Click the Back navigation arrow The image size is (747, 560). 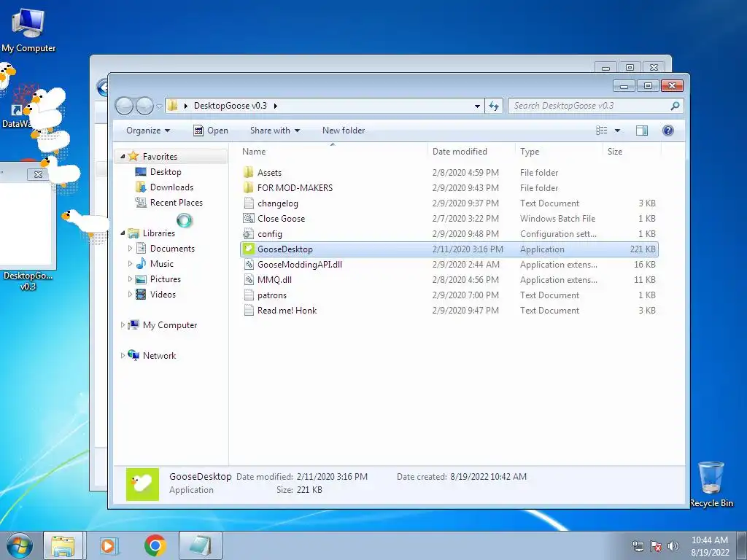point(124,106)
